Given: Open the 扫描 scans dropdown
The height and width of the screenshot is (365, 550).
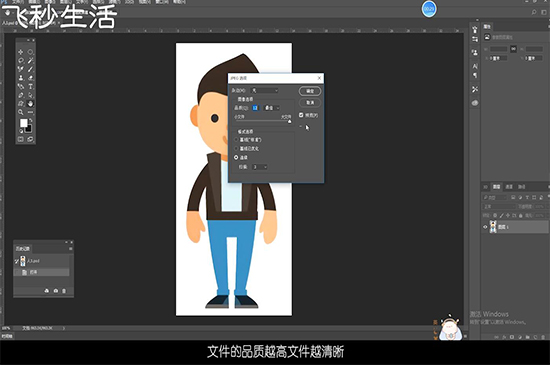Looking at the screenshot, I should 260,167.
